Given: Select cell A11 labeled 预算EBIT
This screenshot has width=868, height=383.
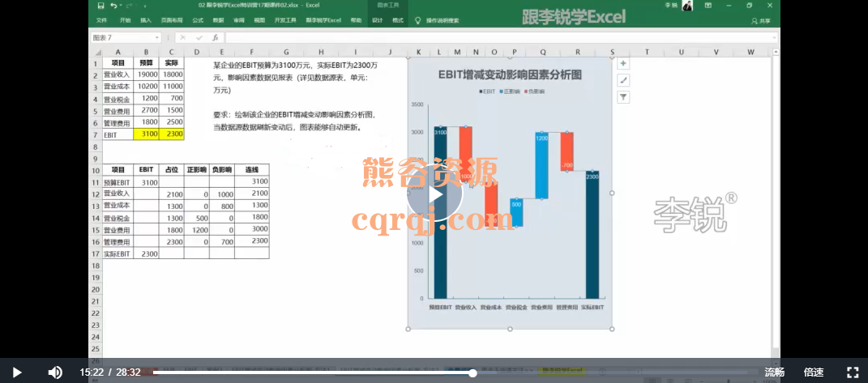Looking at the screenshot, I should point(118,182).
